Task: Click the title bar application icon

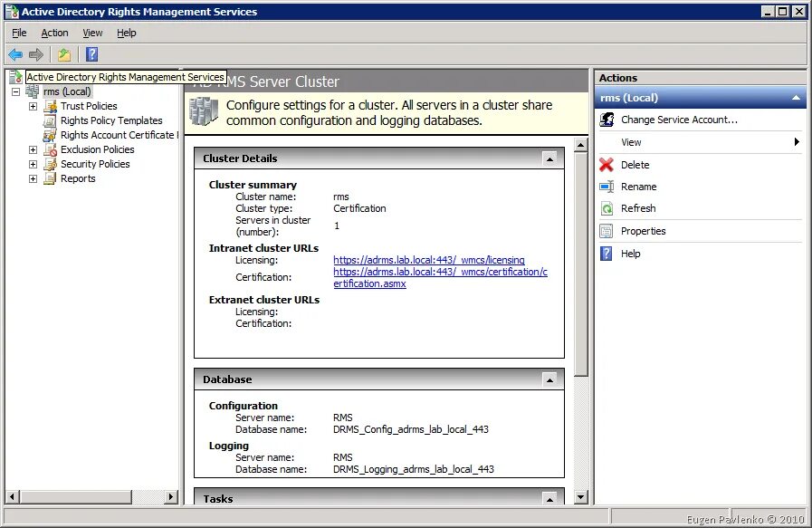Action: pos(12,12)
